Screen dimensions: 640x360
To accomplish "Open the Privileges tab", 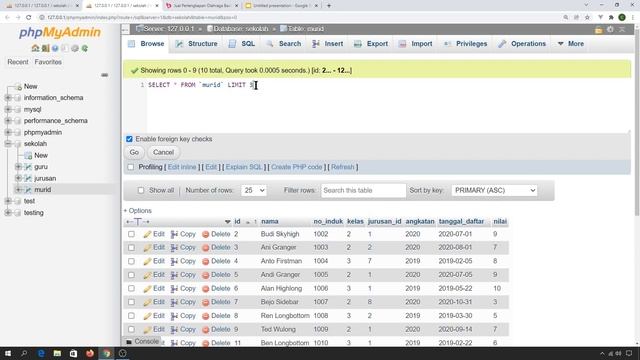I will click(x=465, y=44).
